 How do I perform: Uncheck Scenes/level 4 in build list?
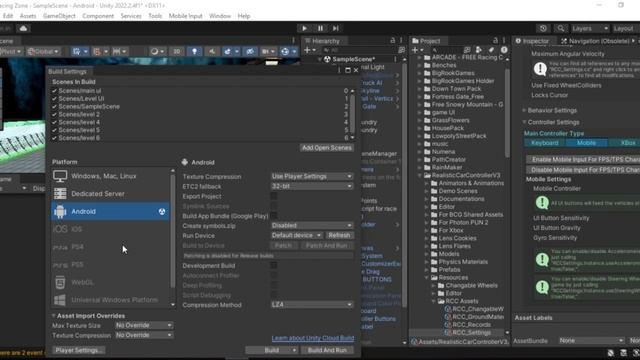54,122
